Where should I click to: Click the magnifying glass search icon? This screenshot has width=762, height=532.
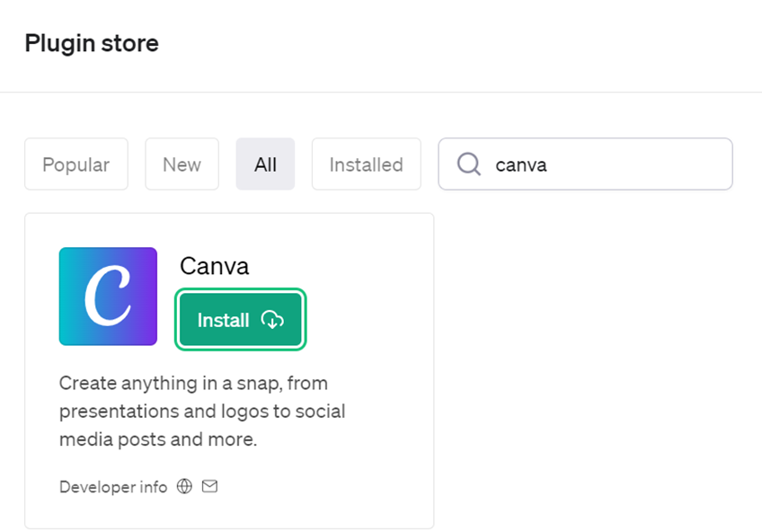pos(468,164)
